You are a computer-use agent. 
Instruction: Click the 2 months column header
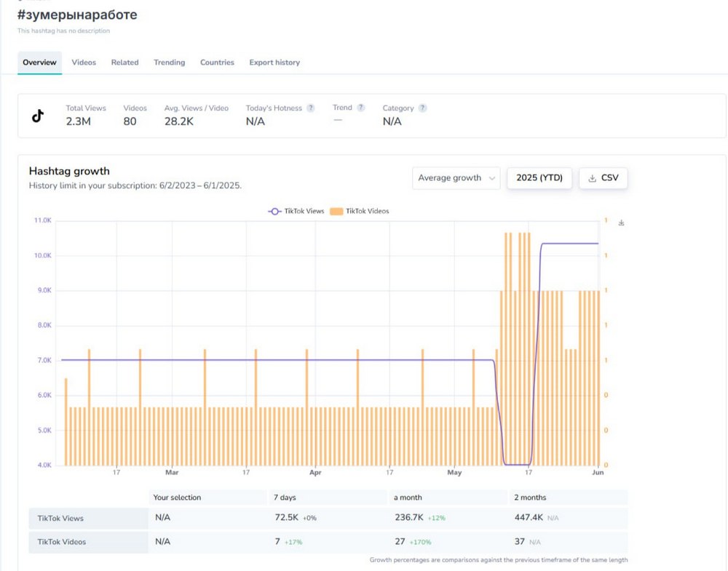(x=530, y=498)
